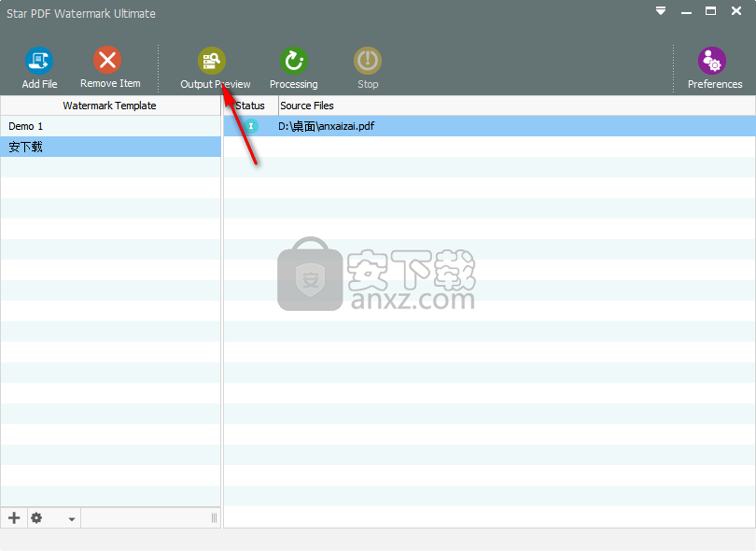Click the Status column header
Screen dimensions: 756x551
251,106
